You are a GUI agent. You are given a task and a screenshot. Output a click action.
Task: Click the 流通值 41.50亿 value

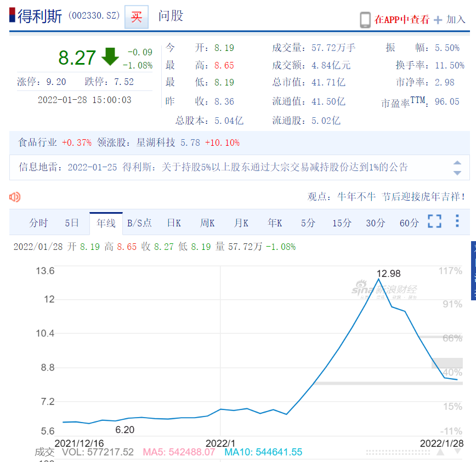point(328,101)
